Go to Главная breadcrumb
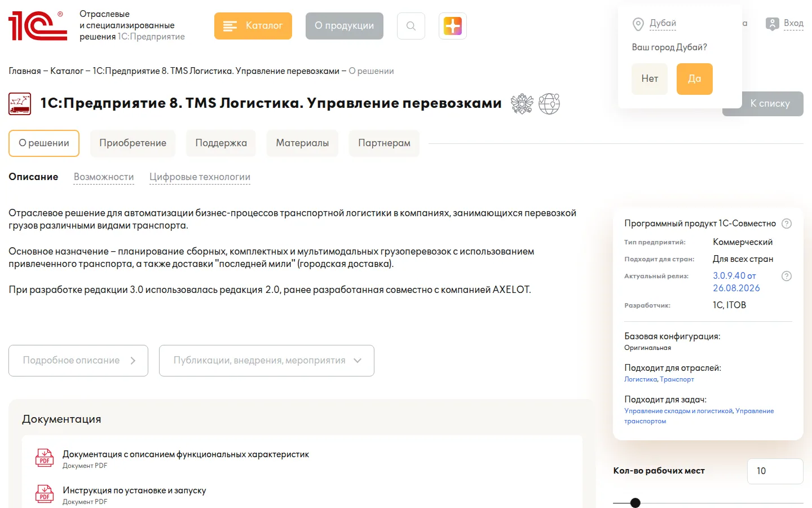This screenshot has width=812, height=508. (x=25, y=71)
